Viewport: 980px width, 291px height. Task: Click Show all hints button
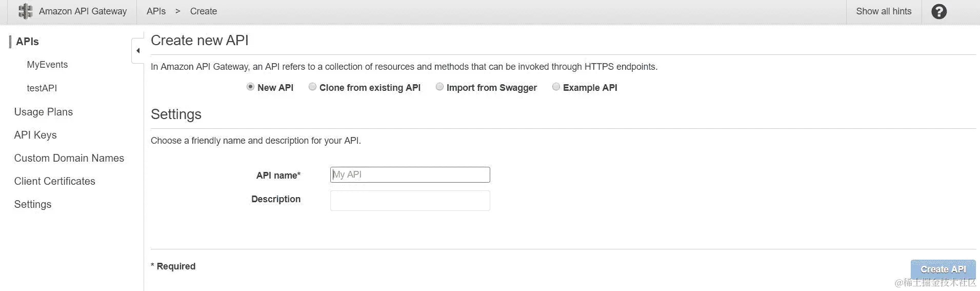coord(884,11)
